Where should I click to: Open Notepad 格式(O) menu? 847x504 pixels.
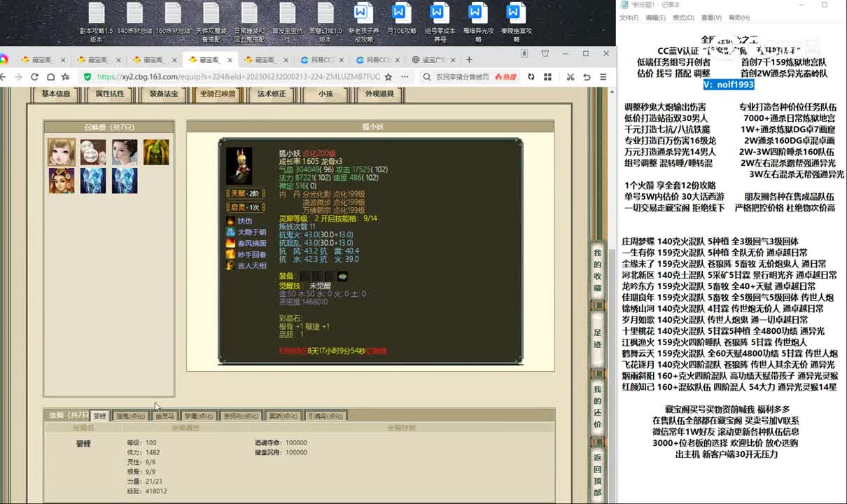(x=684, y=17)
